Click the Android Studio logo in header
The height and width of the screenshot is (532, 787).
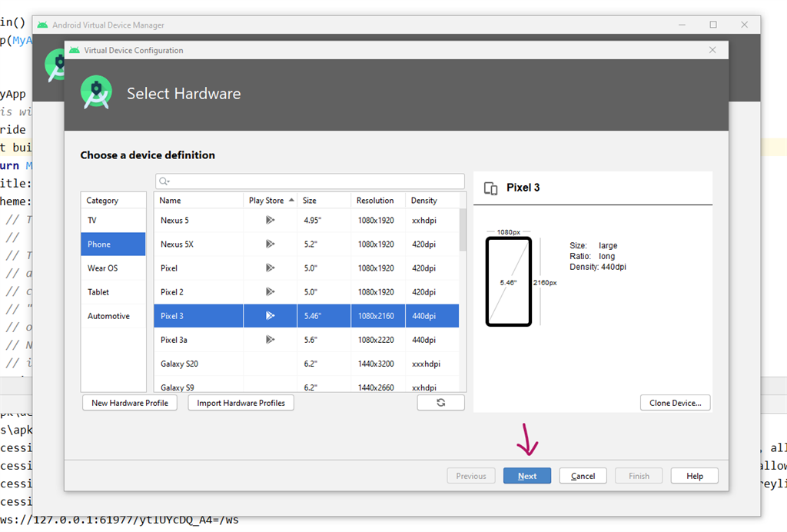(x=96, y=93)
